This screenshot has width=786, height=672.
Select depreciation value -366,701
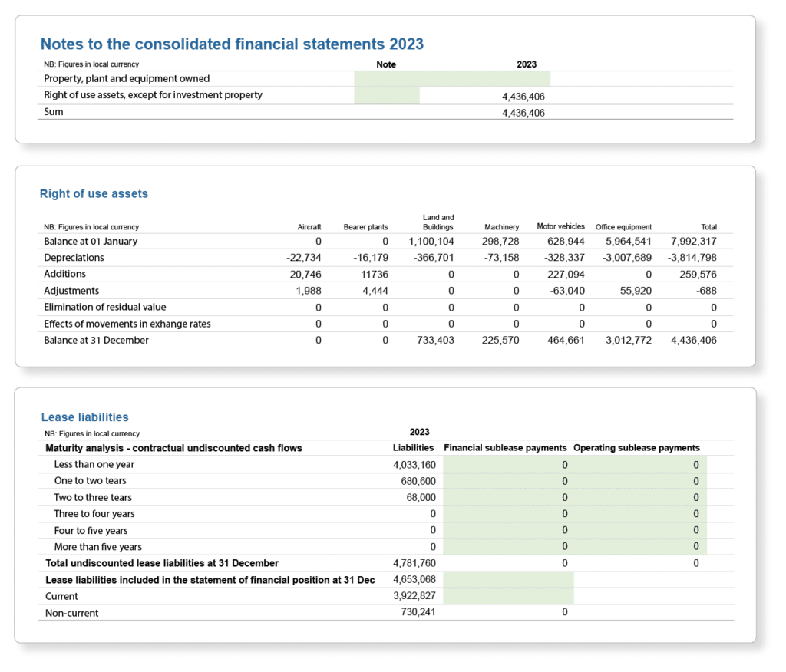pyautogui.click(x=434, y=258)
